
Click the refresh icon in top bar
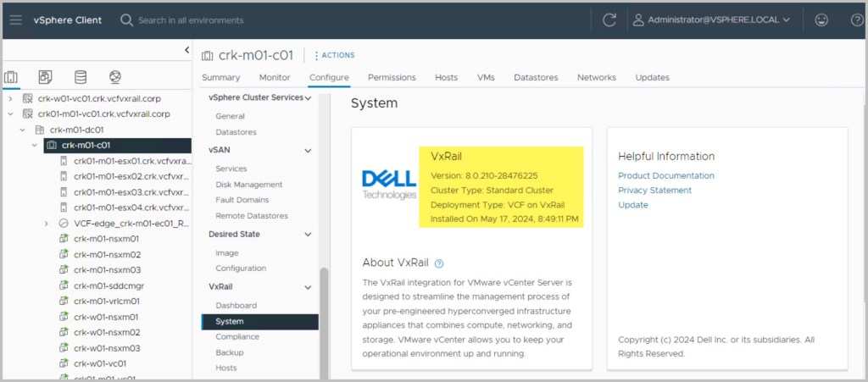pyautogui.click(x=609, y=19)
